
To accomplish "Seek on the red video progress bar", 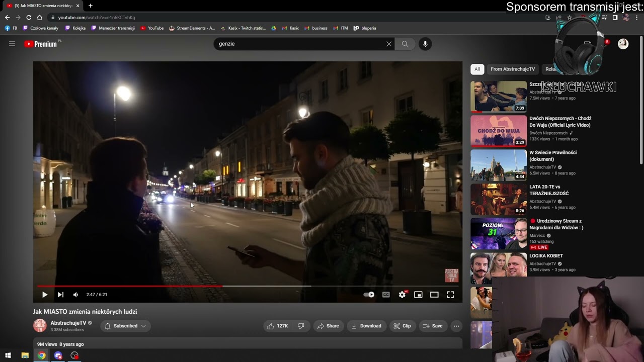I will [248, 286].
